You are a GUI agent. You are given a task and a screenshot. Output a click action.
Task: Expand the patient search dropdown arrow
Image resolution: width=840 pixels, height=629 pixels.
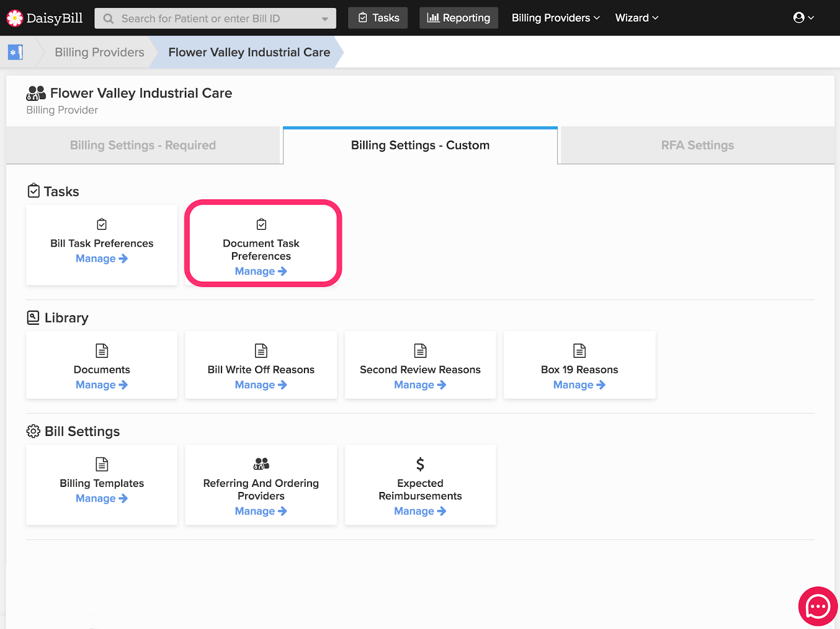325,19
